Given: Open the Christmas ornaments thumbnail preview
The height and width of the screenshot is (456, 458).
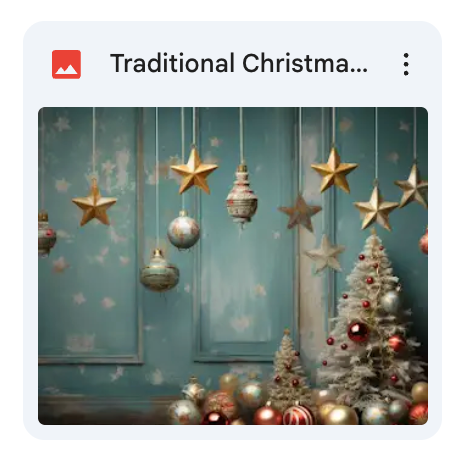Looking at the screenshot, I should click(233, 266).
